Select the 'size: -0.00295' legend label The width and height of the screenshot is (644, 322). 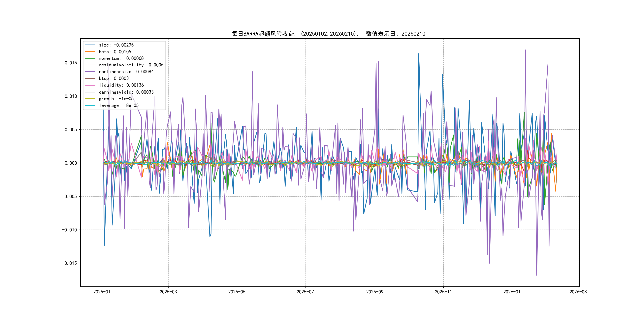click(x=116, y=45)
